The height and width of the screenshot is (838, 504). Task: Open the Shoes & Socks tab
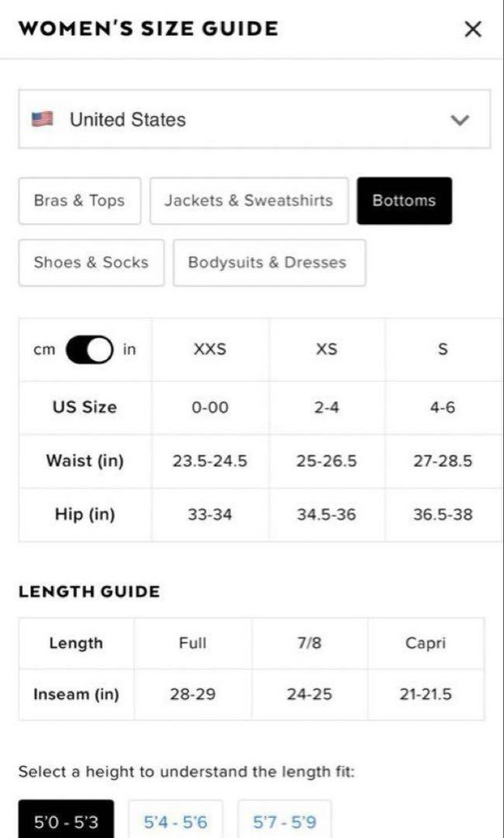tap(91, 262)
